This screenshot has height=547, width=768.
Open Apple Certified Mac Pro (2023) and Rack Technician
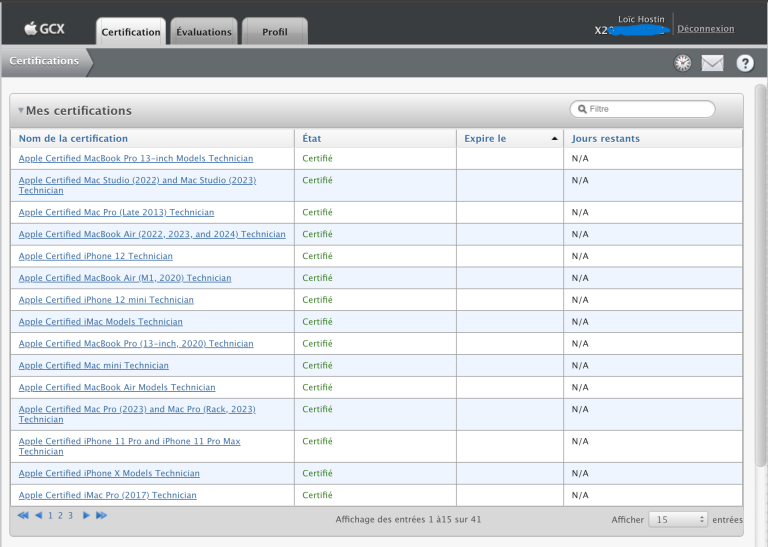[137, 414]
